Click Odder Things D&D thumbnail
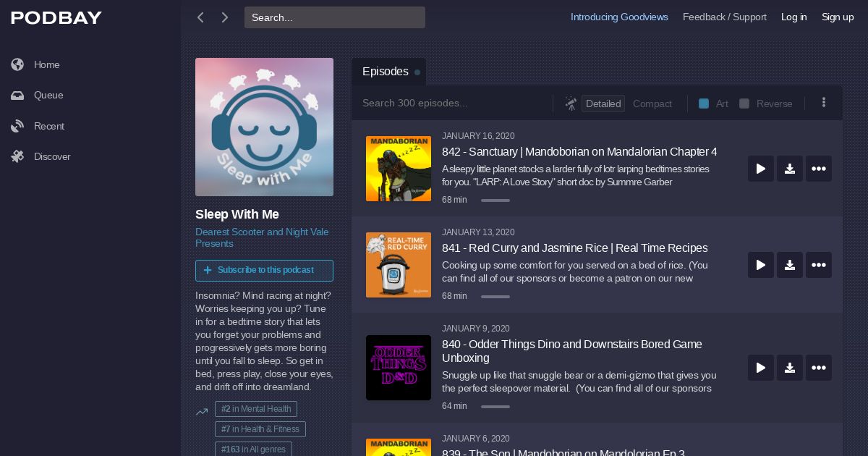Screen dimensions: 868x456 click(x=399, y=368)
